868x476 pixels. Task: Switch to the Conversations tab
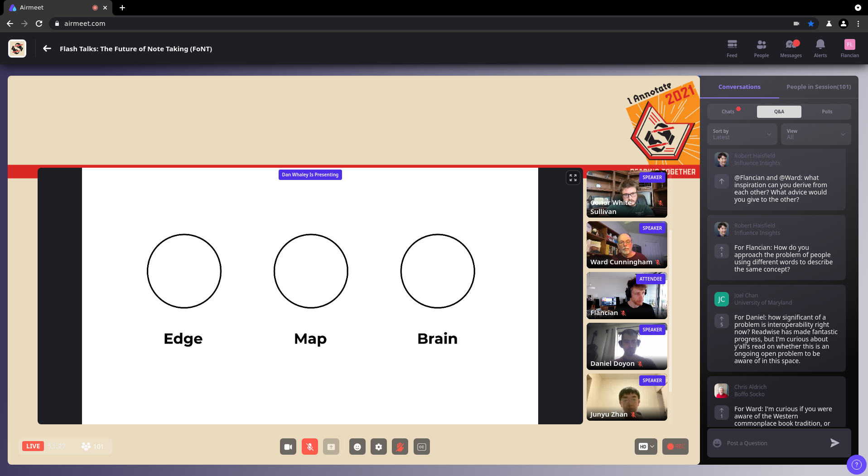click(x=739, y=87)
